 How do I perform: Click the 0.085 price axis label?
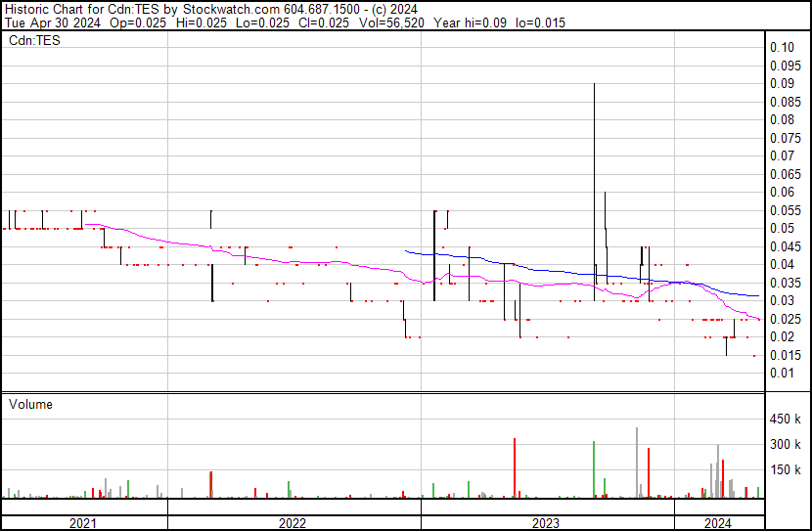786,102
